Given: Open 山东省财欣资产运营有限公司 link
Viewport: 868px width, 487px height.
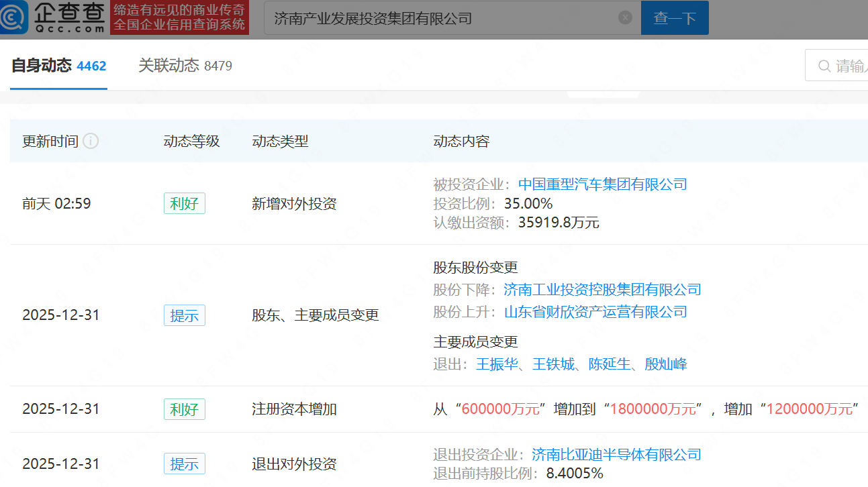Looking at the screenshot, I should click(595, 312).
